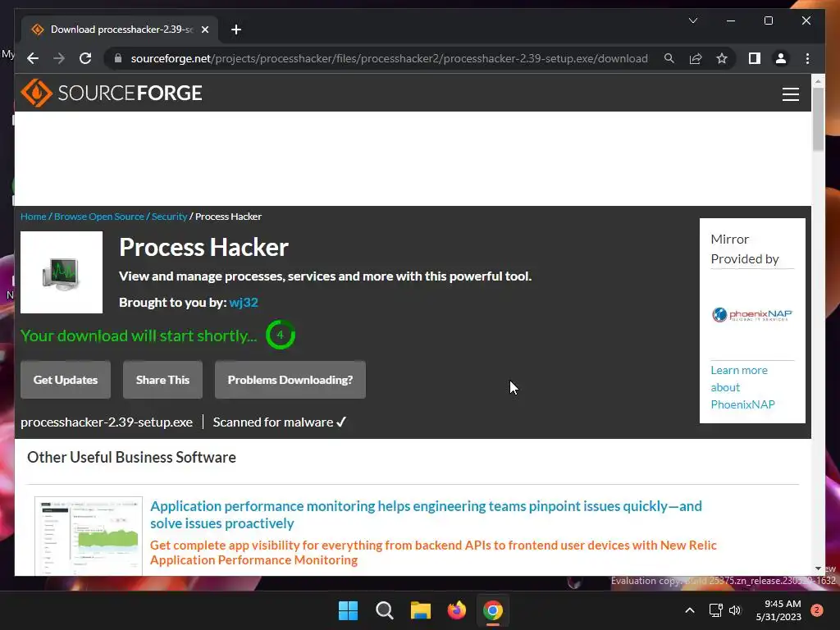Reload the SourceForge page

(85, 58)
